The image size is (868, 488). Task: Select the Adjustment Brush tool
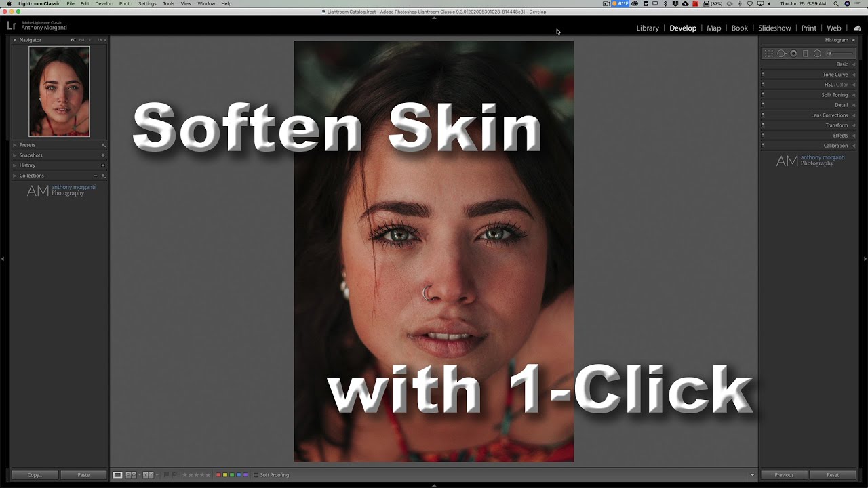tap(840, 54)
